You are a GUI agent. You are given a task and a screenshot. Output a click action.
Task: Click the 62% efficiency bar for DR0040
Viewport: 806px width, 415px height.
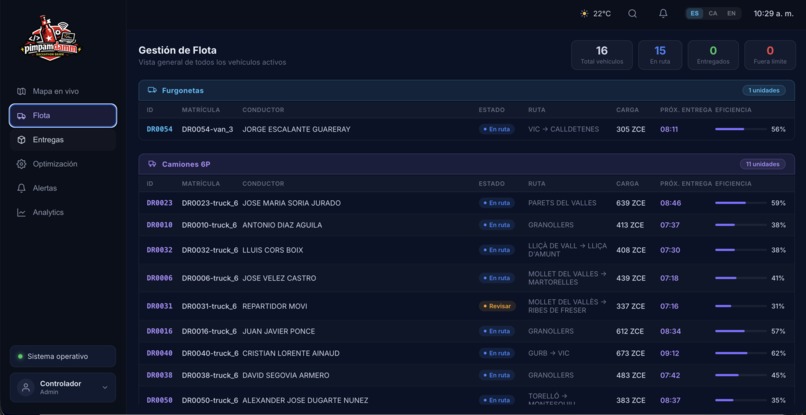click(740, 353)
